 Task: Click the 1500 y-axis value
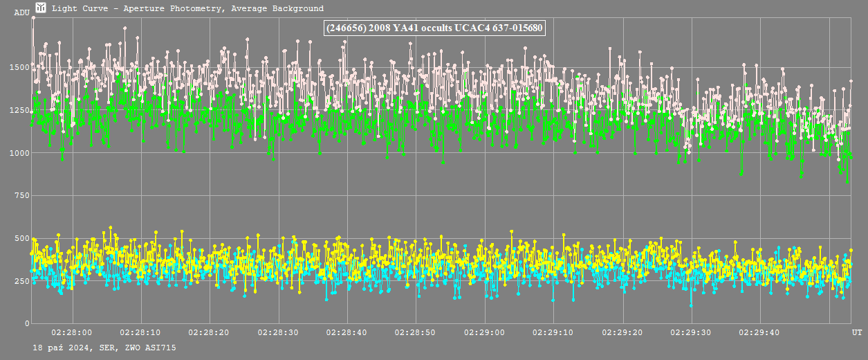19,67
